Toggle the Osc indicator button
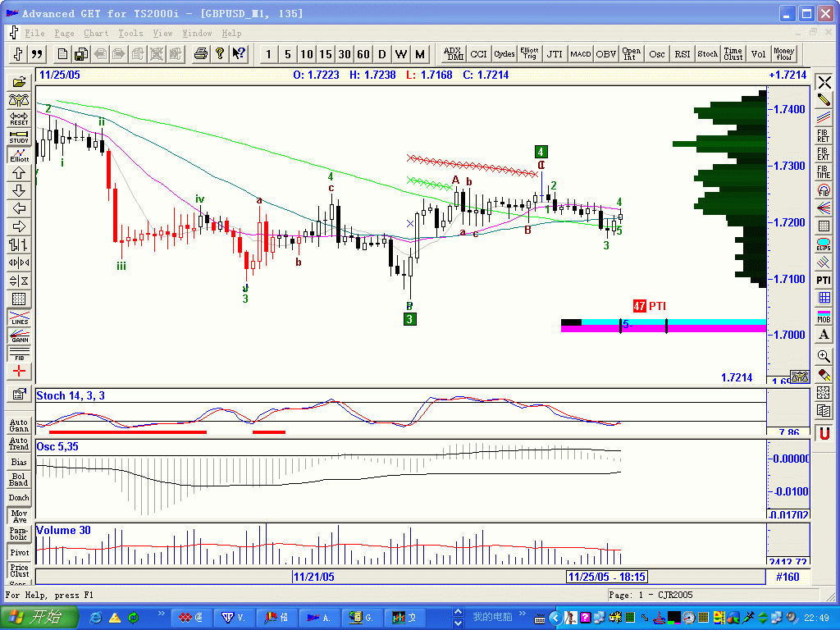Image resolution: width=840 pixels, height=630 pixels. coord(657,53)
